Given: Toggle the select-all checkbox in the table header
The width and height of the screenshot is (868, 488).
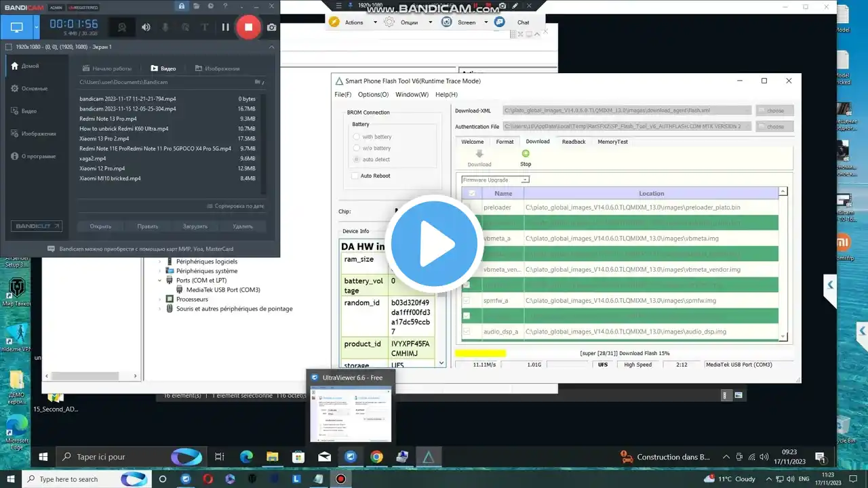Looking at the screenshot, I should (472, 193).
